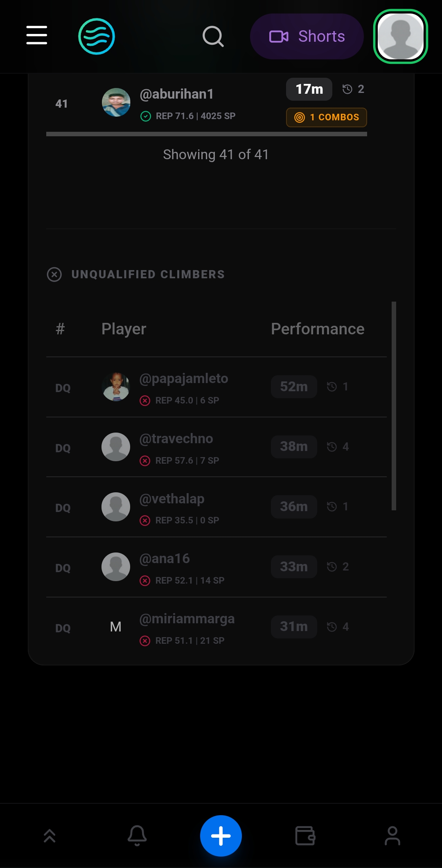Open the hamburger menu
Image resolution: width=442 pixels, height=868 pixels.
pos(37,35)
